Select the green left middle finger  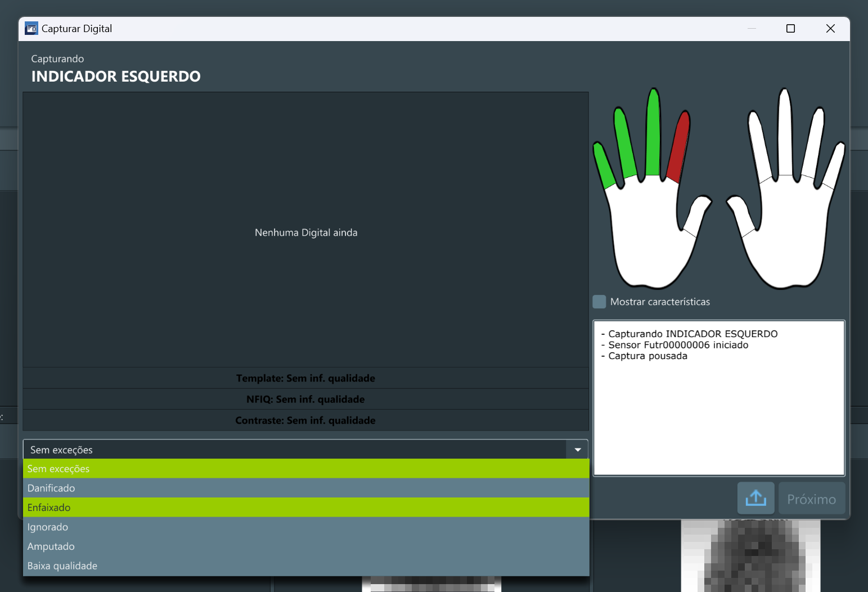coord(653,132)
